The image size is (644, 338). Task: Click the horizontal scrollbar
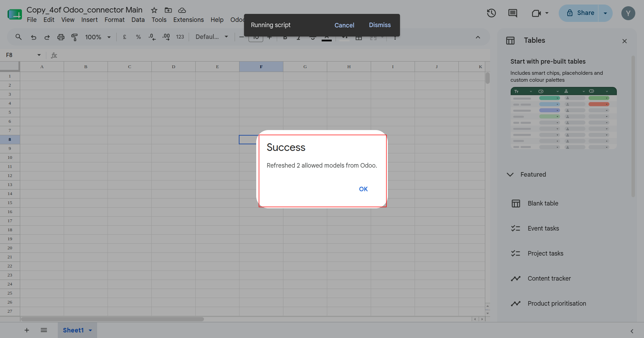click(112, 319)
